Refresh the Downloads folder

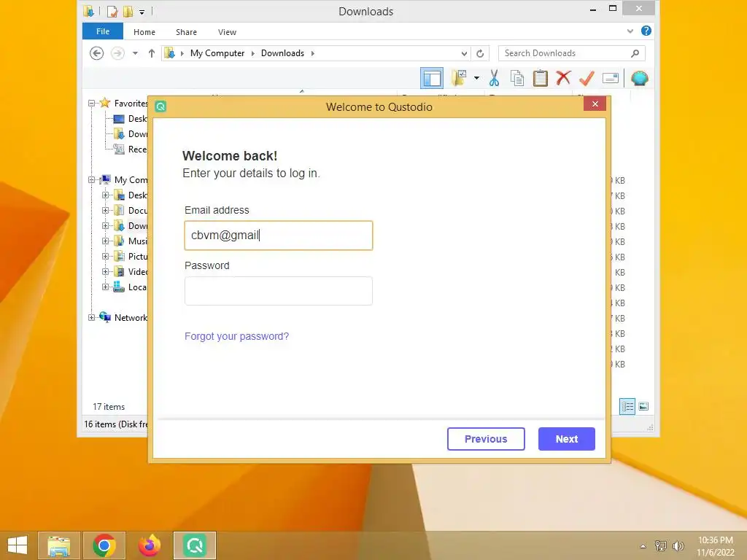(480, 54)
